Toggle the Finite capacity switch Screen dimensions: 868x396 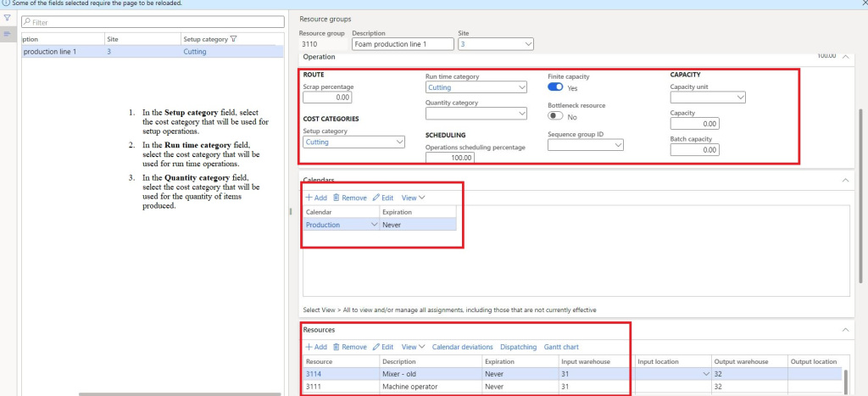(556, 87)
